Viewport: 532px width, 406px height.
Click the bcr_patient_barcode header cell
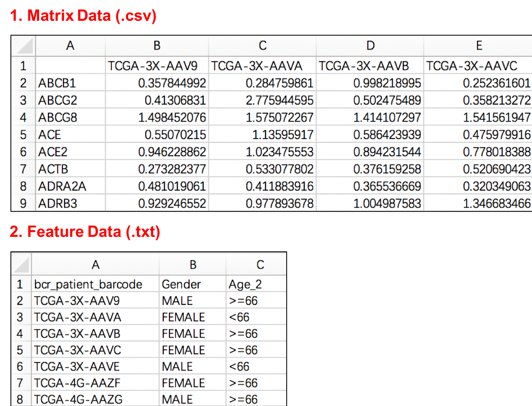[x=95, y=284]
